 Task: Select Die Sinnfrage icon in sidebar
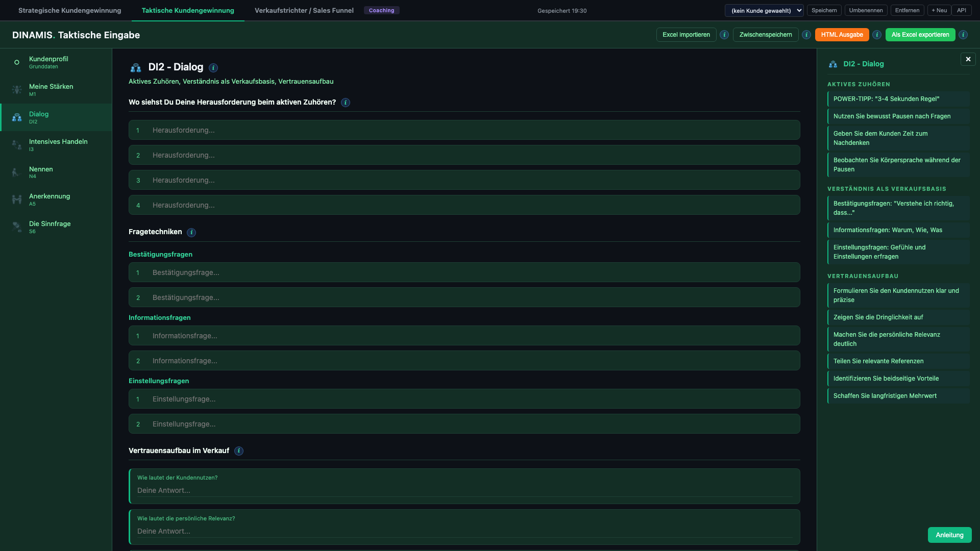pos(17,227)
